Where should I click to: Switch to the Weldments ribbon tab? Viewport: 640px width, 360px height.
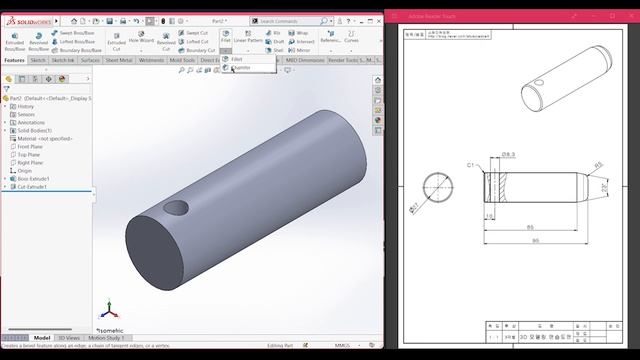151,60
